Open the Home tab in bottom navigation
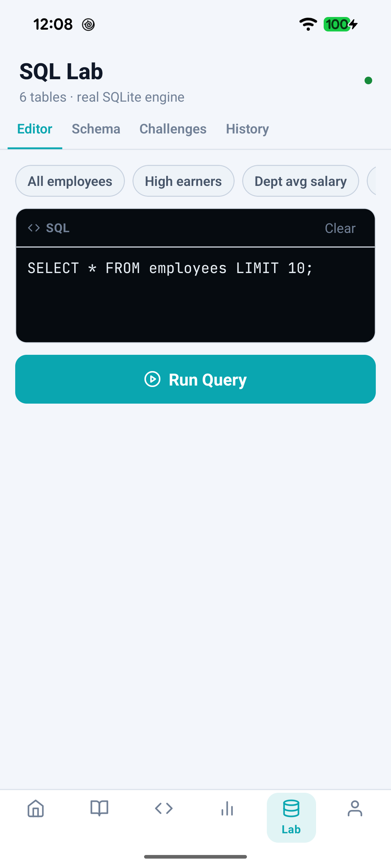The height and width of the screenshot is (868, 391). coord(36,808)
